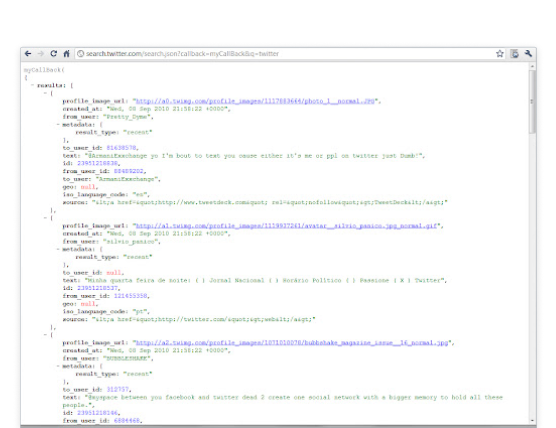
Task: Click the twitter.com source string
Action: pos(204,319)
